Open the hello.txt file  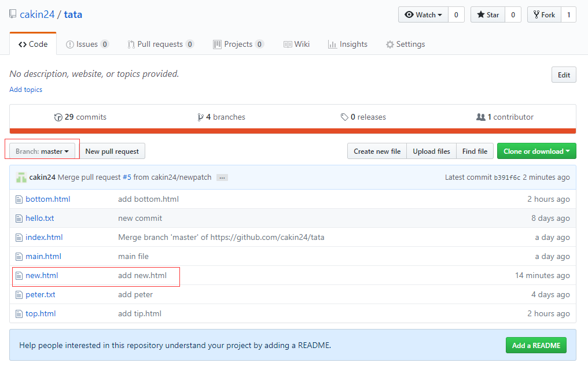(40, 219)
